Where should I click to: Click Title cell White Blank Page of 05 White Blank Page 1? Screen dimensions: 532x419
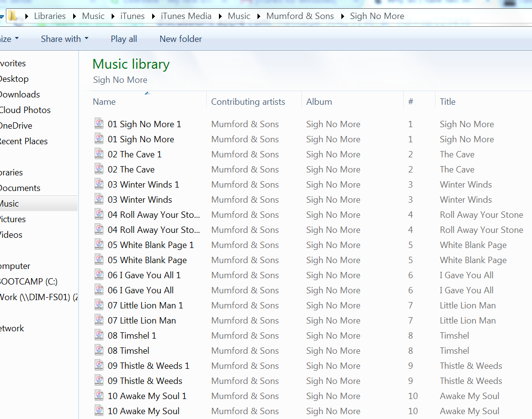click(473, 245)
